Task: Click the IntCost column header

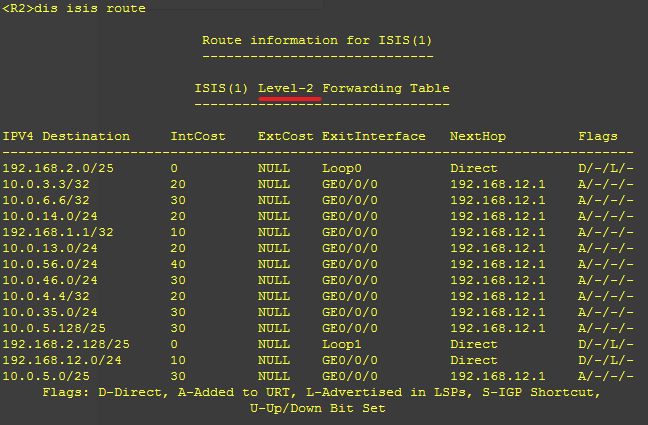Action: tap(198, 136)
